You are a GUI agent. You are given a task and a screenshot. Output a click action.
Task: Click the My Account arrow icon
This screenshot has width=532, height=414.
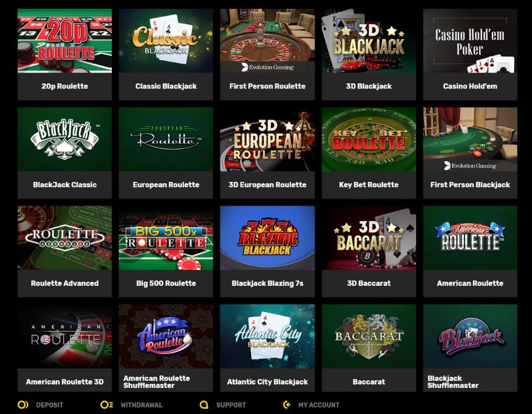tap(287, 405)
